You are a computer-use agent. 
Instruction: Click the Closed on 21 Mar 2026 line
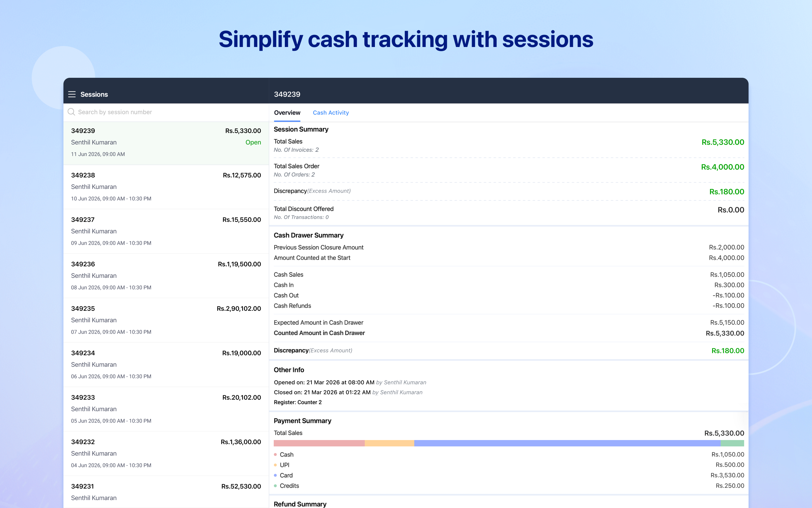[348, 392]
